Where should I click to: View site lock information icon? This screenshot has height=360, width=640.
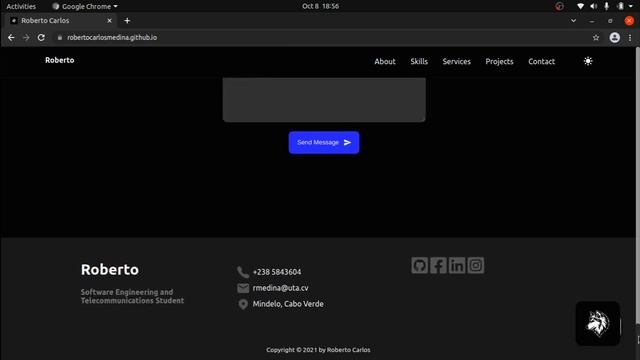point(60,38)
